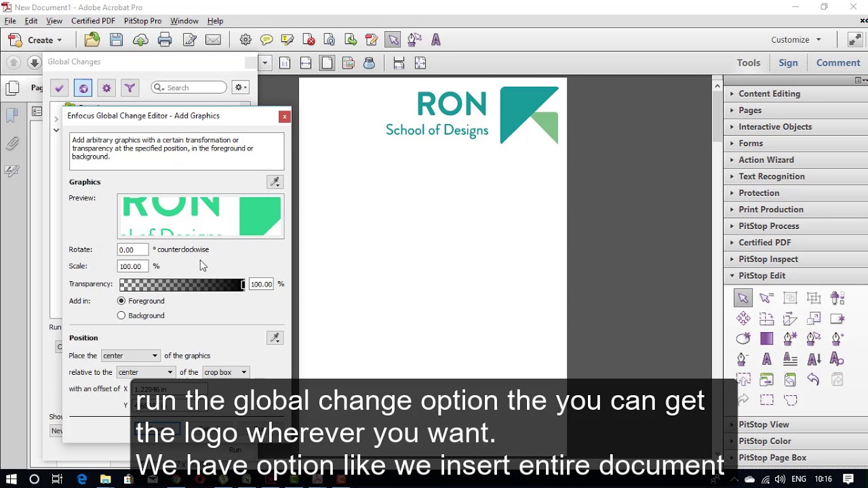Click the envelope email icon
This screenshot has height=488, width=868.
click(x=213, y=40)
